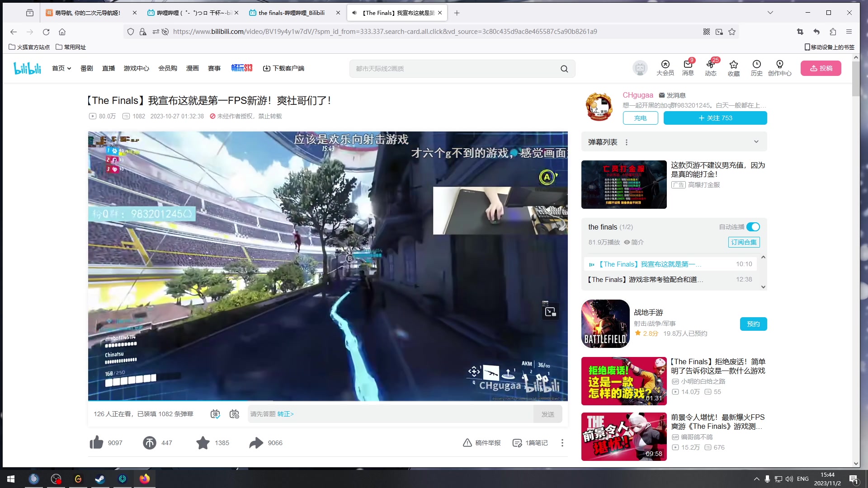
Task: Open 发消息 to message the uploader
Action: click(x=672, y=95)
